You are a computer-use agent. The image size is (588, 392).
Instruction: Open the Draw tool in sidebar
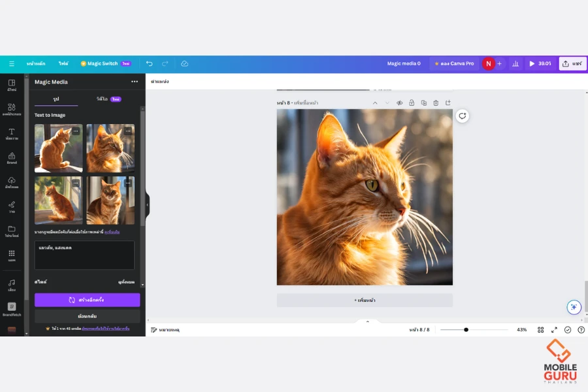click(12, 206)
